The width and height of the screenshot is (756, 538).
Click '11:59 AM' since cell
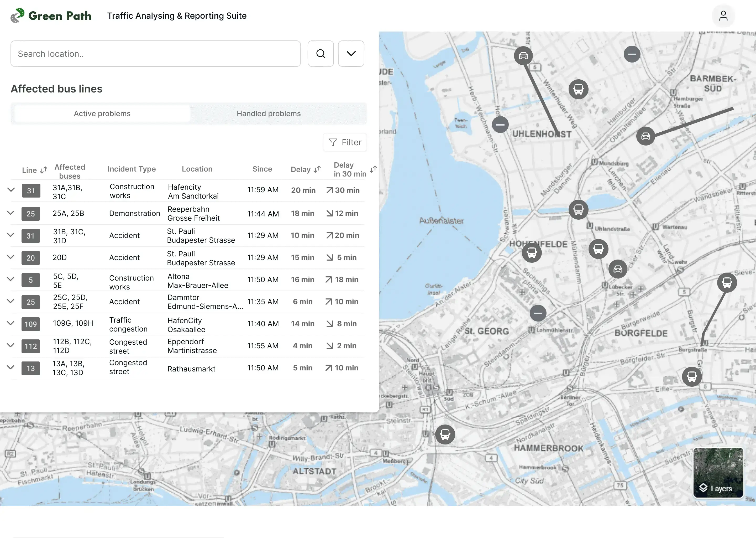pos(263,190)
